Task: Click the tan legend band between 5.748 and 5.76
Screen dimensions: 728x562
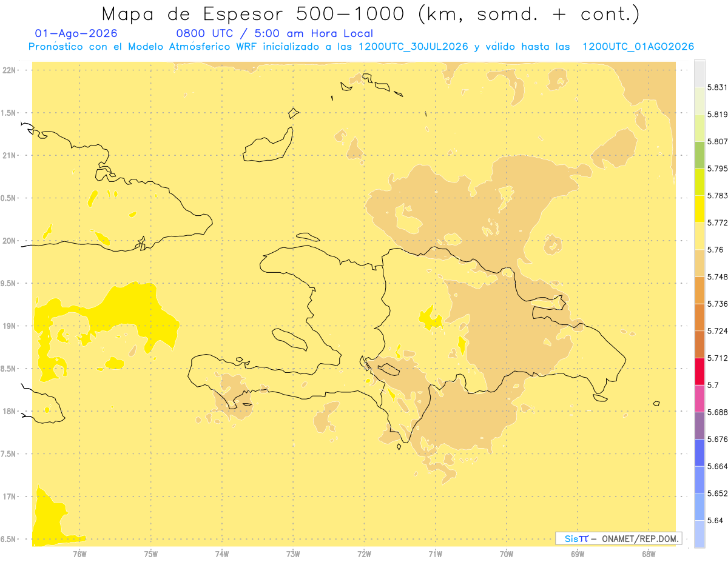Action: click(699, 263)
